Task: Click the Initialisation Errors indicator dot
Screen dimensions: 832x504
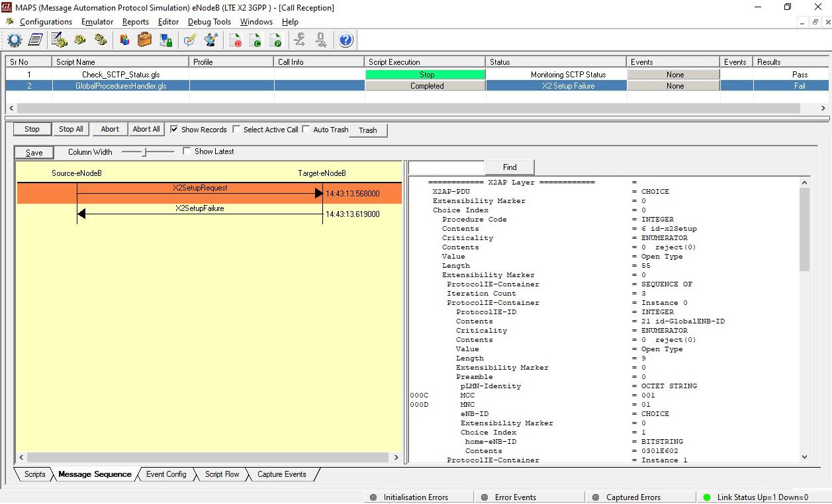Action: [x=373, y=497]
